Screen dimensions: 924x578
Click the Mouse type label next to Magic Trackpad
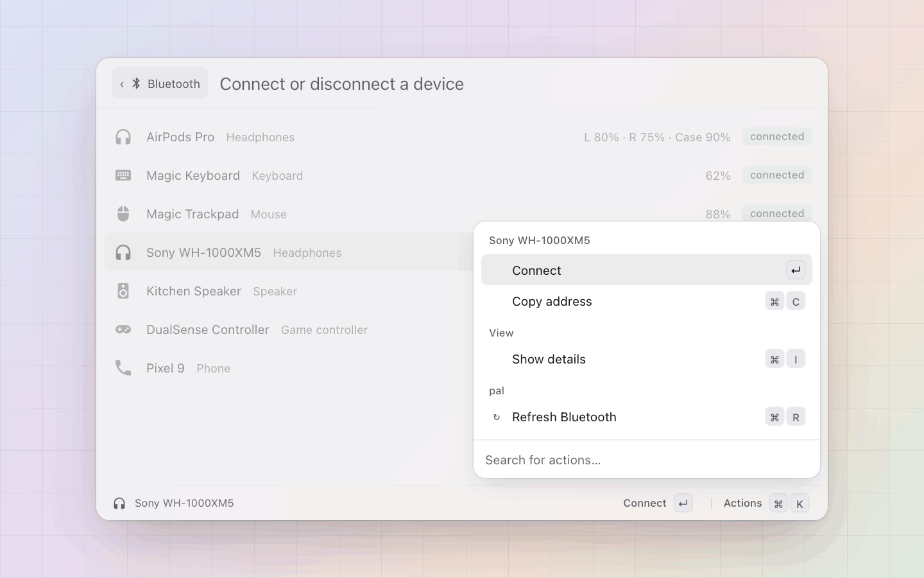(268, 215)
